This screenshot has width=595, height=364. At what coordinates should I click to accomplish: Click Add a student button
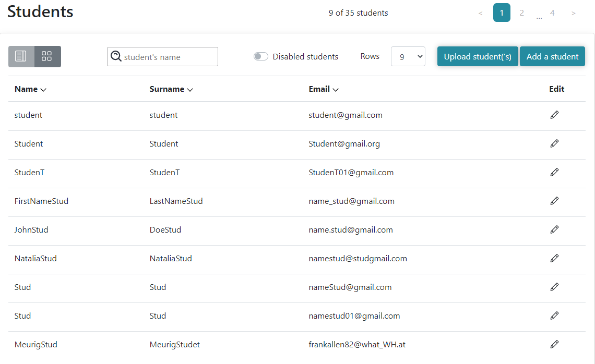553,56
